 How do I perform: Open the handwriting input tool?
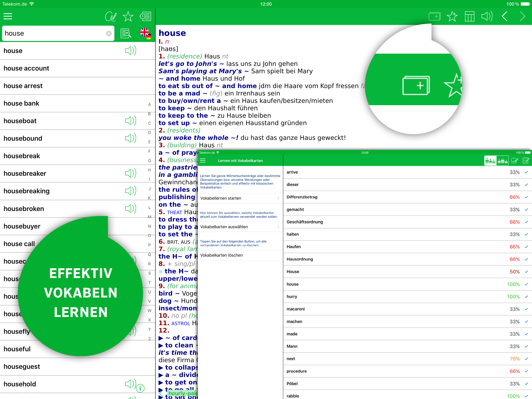[111, 16]
